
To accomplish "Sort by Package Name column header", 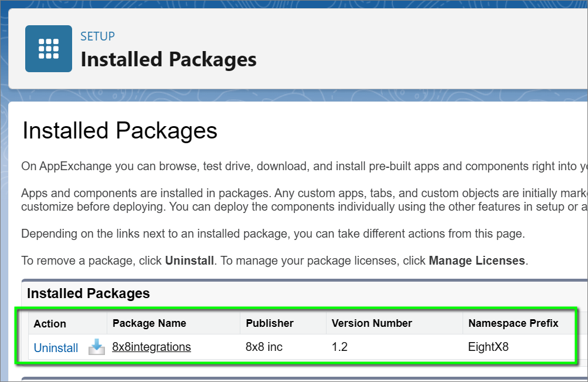I will point(149,323).
